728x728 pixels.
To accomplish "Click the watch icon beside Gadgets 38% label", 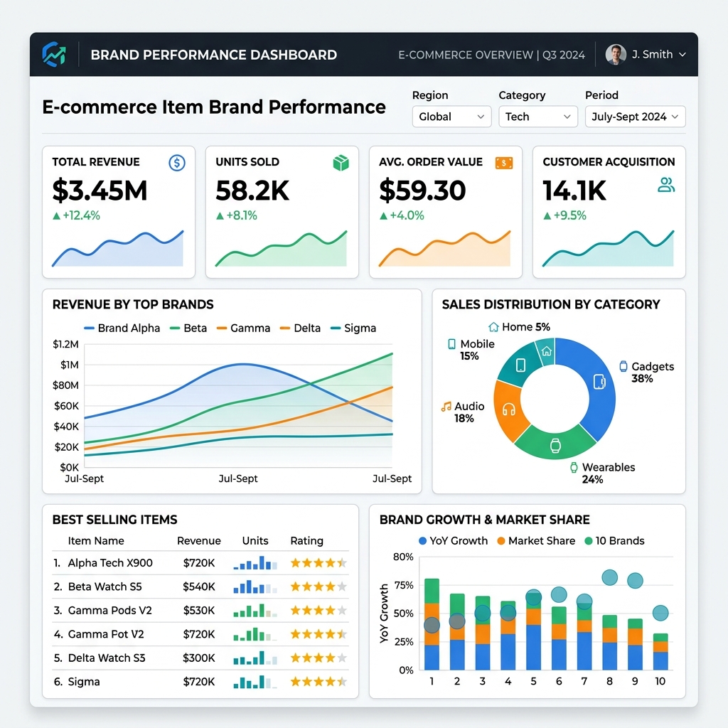I will tap(623, 366).
